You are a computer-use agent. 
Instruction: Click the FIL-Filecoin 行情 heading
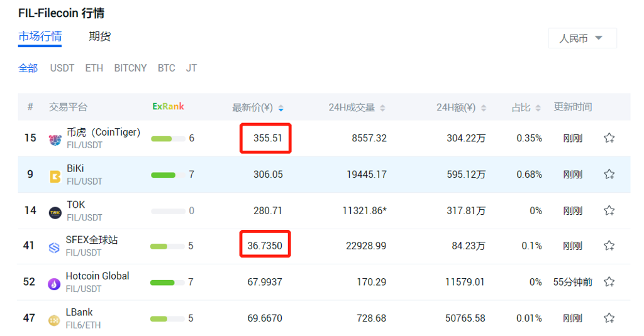click(x=61, y=13)
